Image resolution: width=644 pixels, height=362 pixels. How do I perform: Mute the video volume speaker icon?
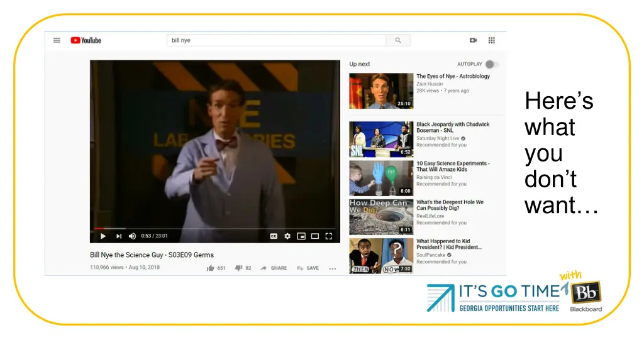coord(132,236)
